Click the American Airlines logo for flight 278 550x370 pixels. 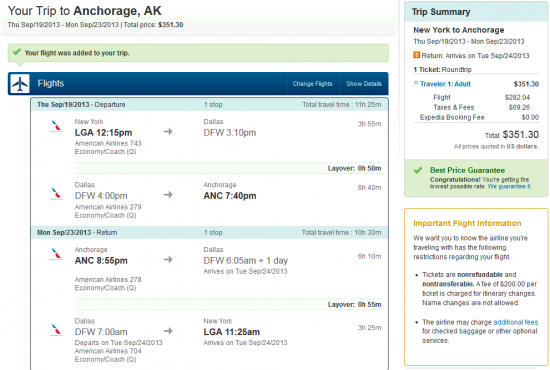[x=56, y=254]
